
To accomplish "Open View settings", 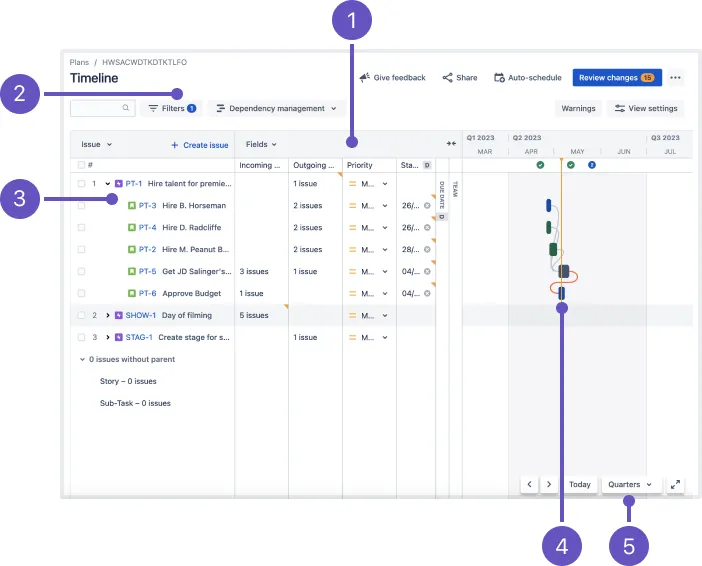I will 646,108.
